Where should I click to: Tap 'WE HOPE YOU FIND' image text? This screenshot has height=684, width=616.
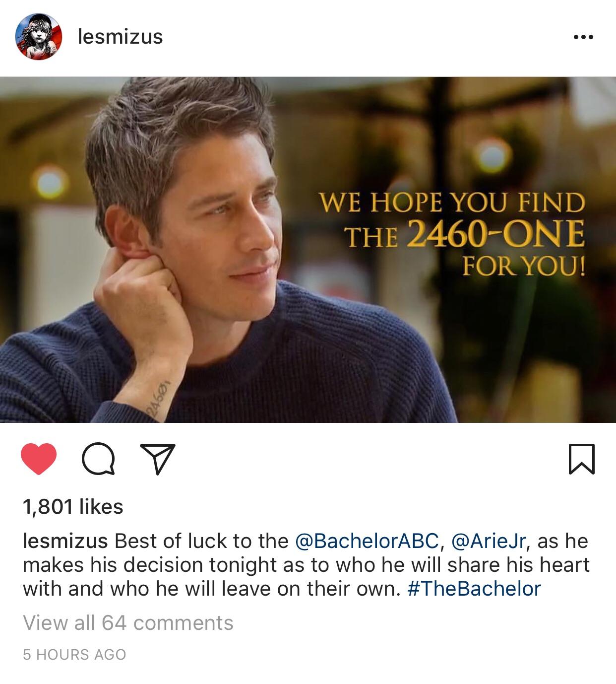click(x=452, y=203)
